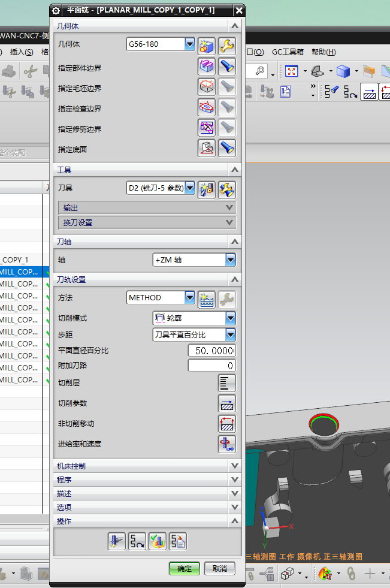Click the dialog settings gear icon
Image resolution: width=390 pixels, height=588 pixels.
56,11
